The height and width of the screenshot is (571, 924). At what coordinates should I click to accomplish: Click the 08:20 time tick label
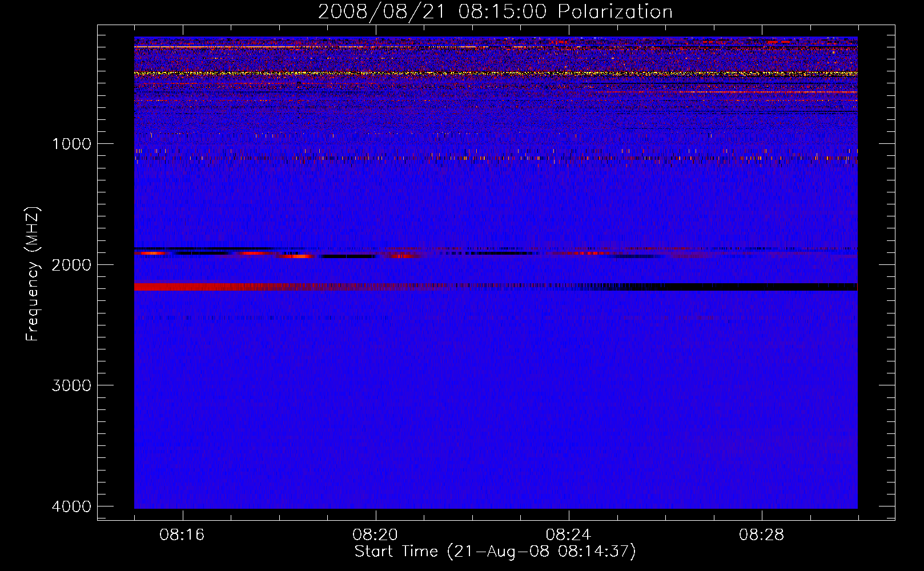pyautogui.click(x=375, y=535)
